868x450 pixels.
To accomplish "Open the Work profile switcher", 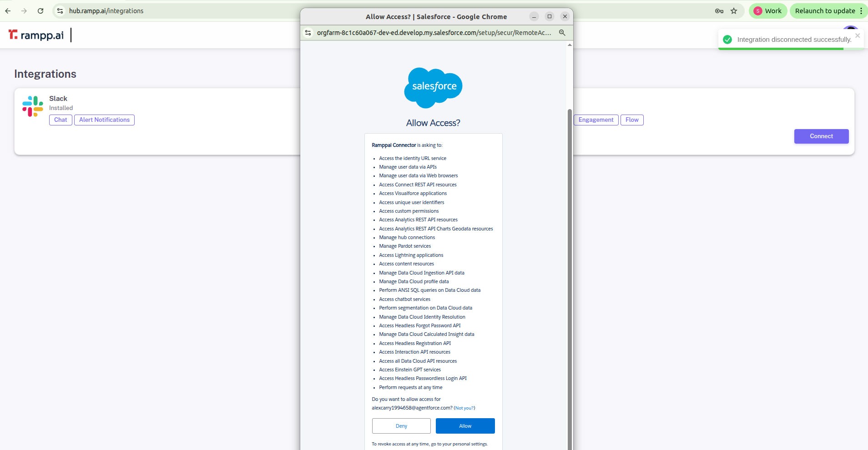I will click(767, 11).
